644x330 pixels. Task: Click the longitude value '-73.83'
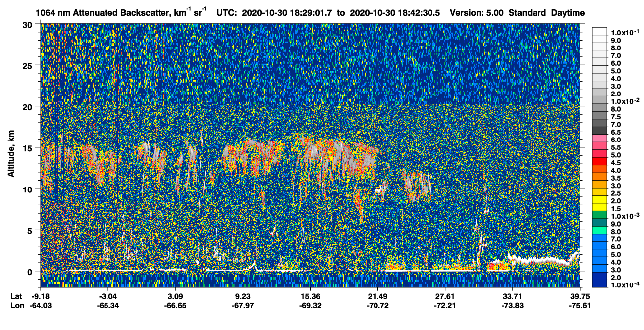pos(512,305)
